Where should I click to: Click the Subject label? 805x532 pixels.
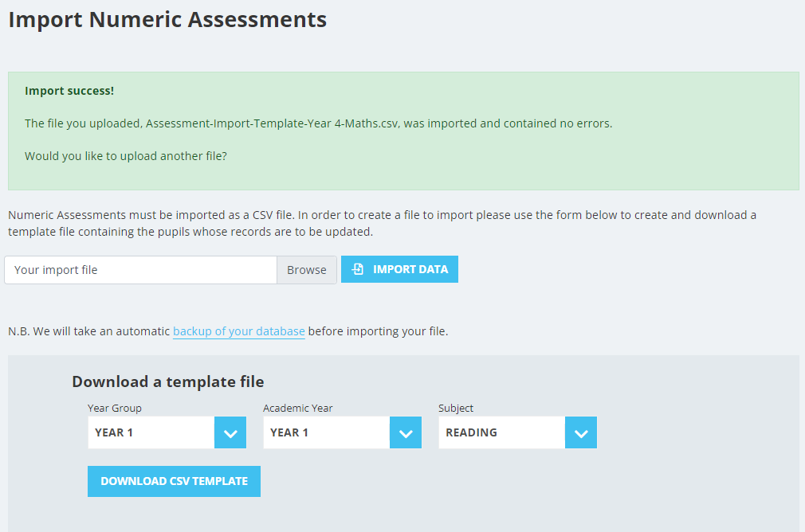tap(456, 408)
